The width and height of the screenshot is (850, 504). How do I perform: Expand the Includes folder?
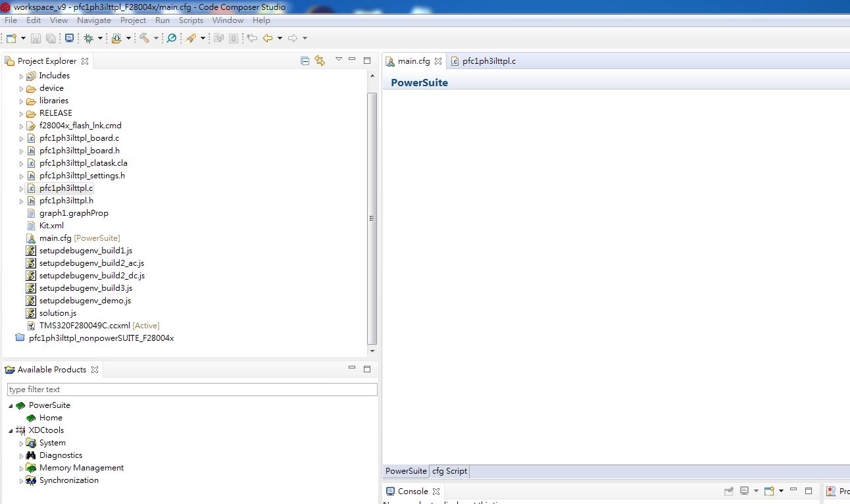(21, 76)
